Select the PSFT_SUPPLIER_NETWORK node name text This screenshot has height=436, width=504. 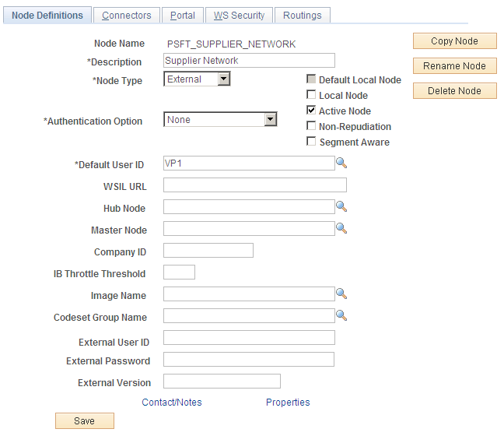(x=232, y=44)
